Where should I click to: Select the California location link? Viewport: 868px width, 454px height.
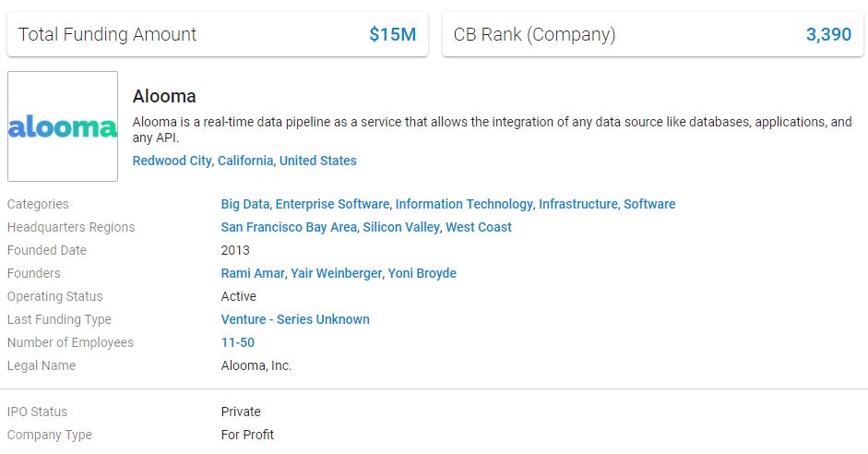[245, 161]
